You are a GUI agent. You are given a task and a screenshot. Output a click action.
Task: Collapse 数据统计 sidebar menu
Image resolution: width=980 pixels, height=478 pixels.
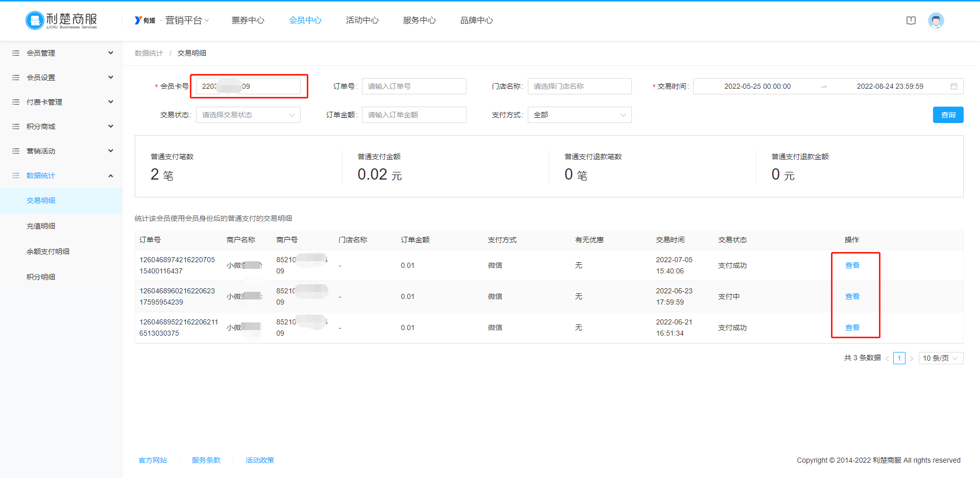click(x=111, y=175)
